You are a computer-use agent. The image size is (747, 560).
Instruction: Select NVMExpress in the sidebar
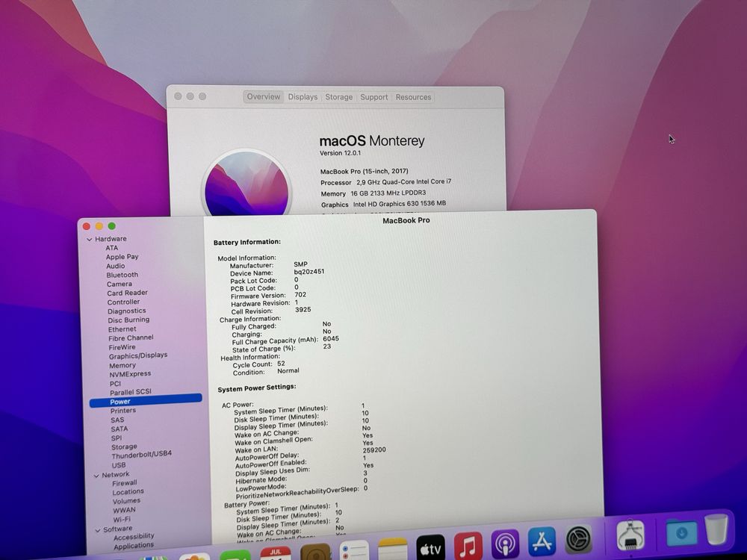(130, 374)
